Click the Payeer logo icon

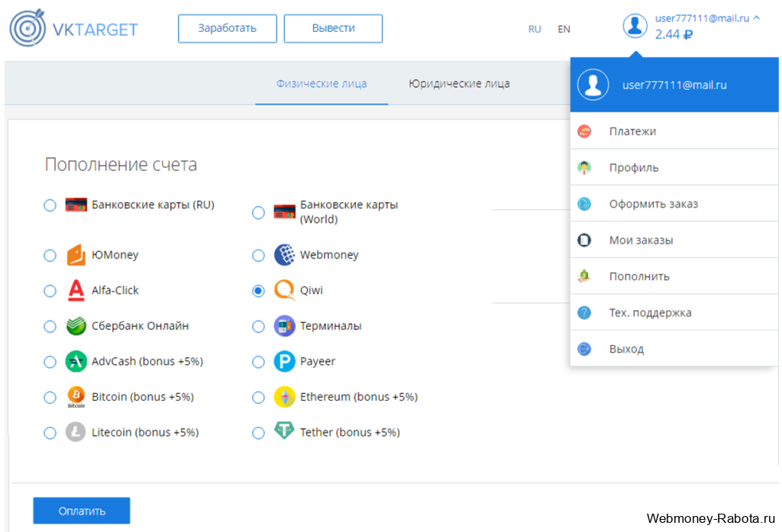[x=284, y=362]
